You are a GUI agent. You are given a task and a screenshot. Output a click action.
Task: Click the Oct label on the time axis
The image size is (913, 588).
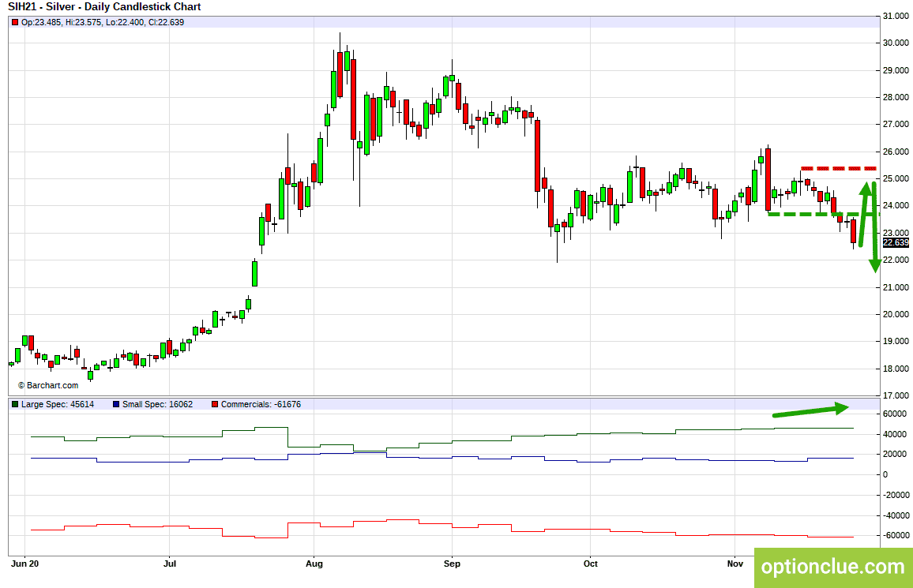[x=591, y=564]
